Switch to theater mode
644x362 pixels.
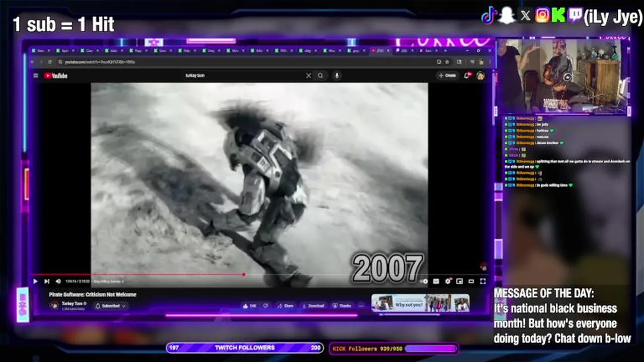click(x=471, y=282)
